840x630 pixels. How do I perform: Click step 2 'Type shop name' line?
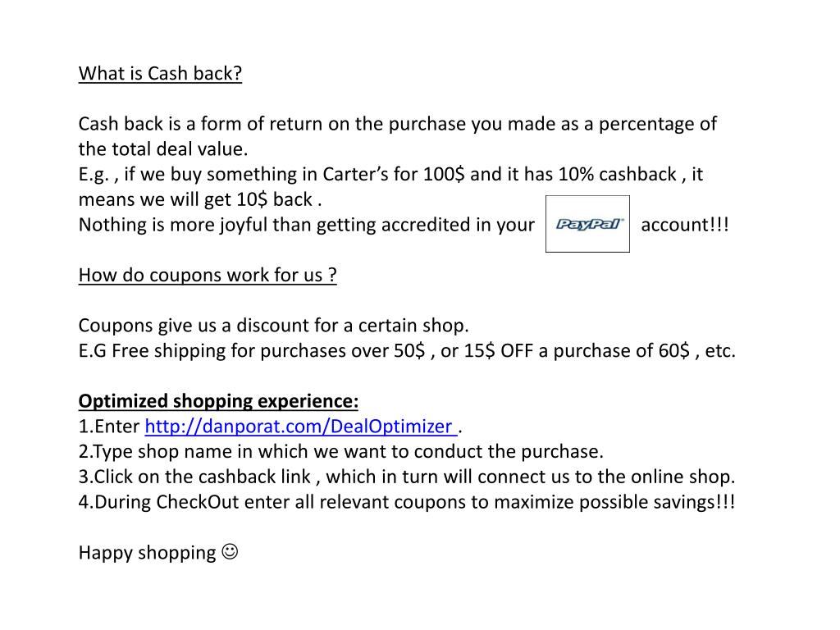click(340, 452)
